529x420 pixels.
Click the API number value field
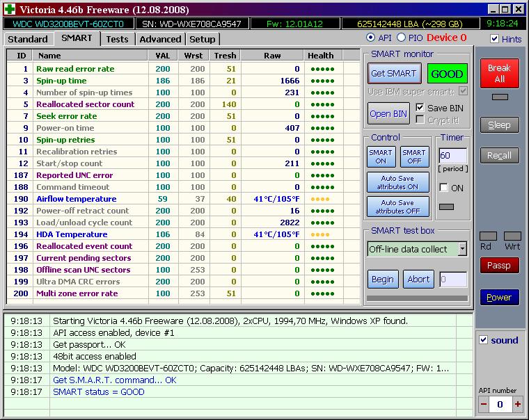point(500,404)
